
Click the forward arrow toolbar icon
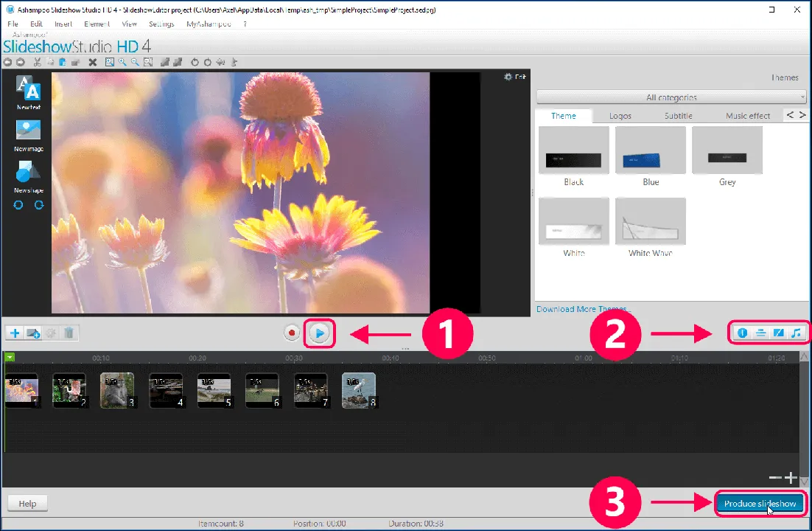pos(21,62)
